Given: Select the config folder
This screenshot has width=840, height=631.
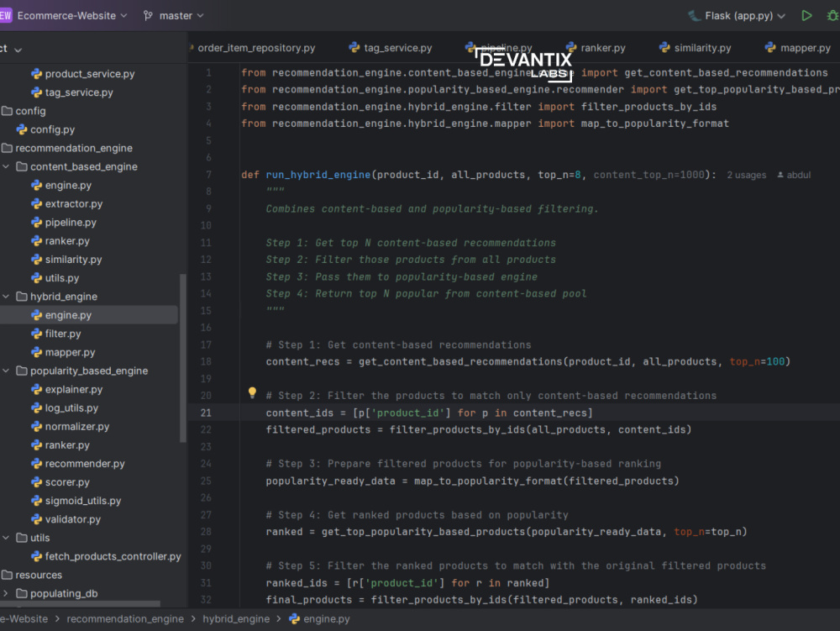Looking at the screenshot, I should (x=30, y=111).
